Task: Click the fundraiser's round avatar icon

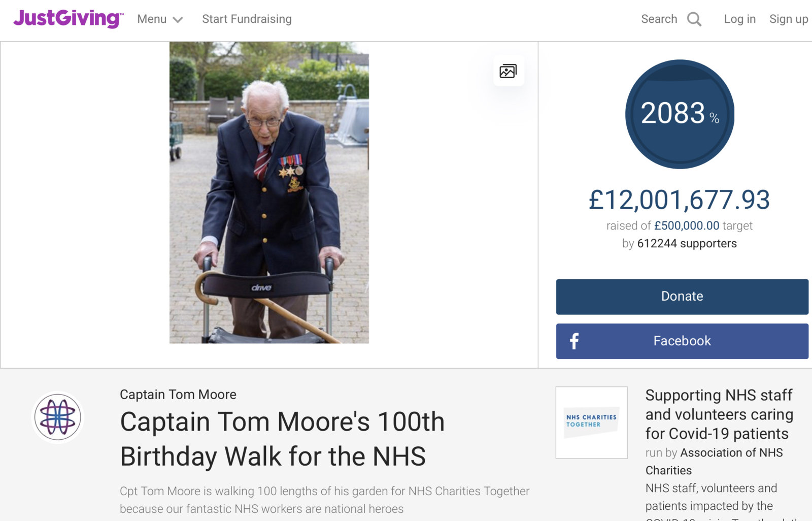Action: 58,417
